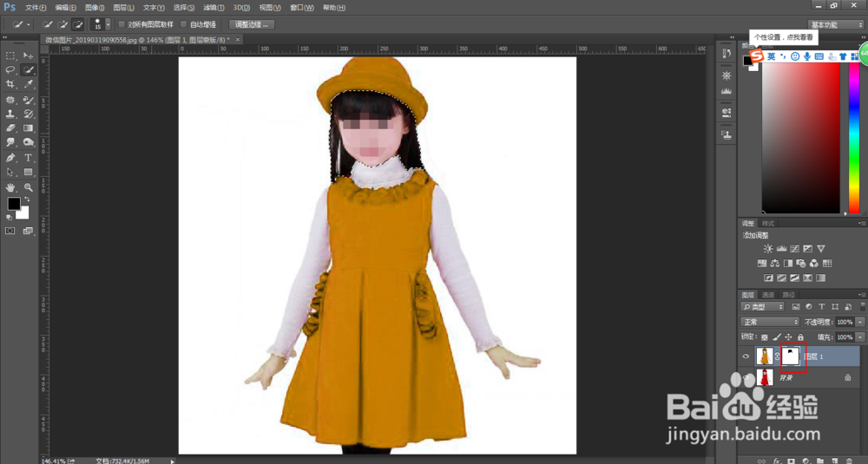Select the Path Selection tool
This screenshot has height=464, width=868.
(10, 173)
